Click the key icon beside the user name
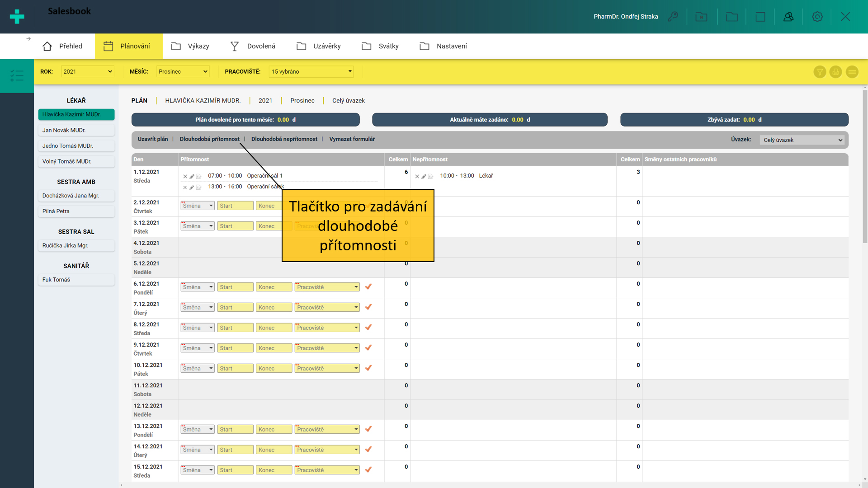 coord(673,17)
